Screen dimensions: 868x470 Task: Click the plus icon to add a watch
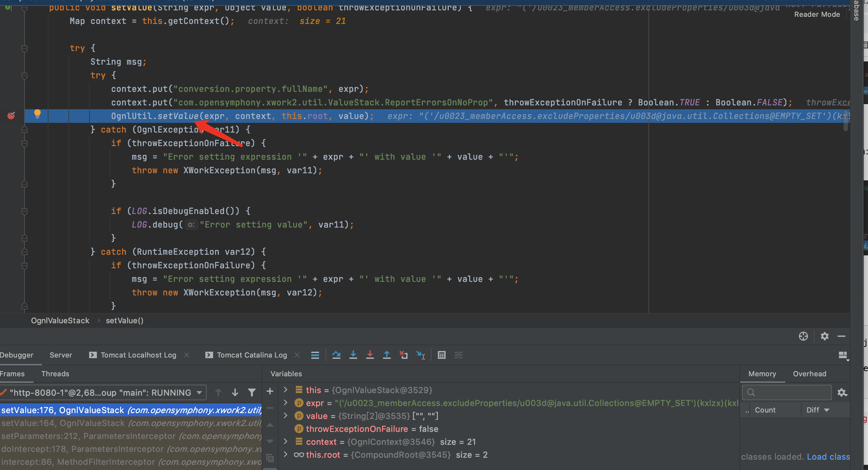pyautogui.click(x=270, y=391)
